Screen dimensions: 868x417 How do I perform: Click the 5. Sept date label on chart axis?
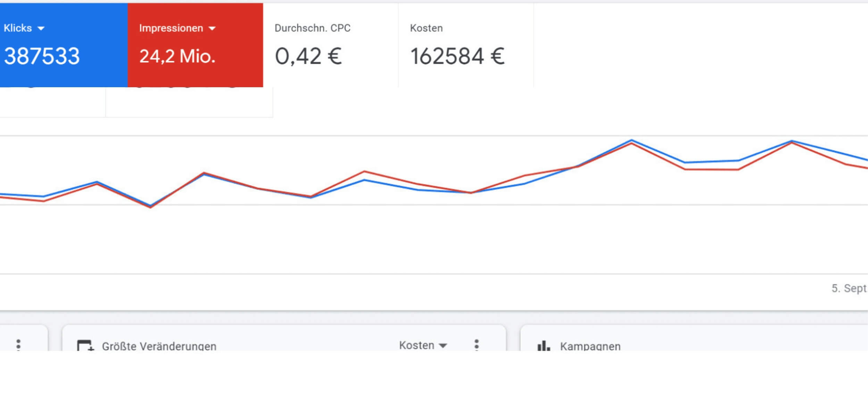click(849, 288)
